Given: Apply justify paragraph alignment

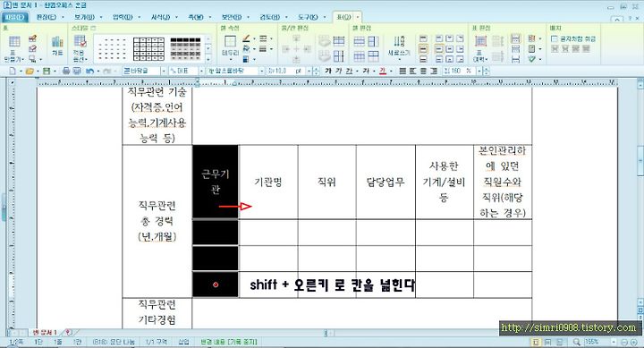Looking at the screenshot, I should [402, 71].
